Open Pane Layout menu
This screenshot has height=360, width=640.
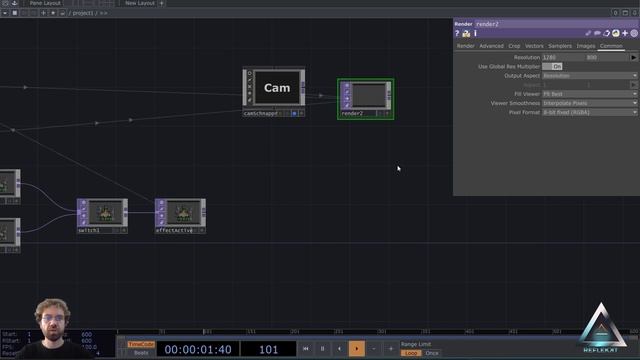coord(45,3)
